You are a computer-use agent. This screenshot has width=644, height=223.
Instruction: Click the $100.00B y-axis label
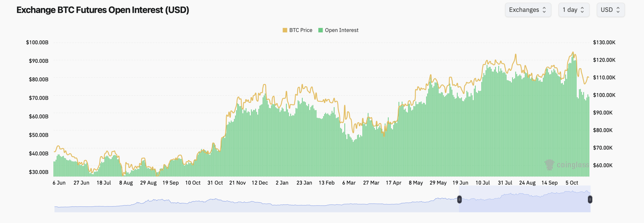pyautogui.click(x=37, y=42)
